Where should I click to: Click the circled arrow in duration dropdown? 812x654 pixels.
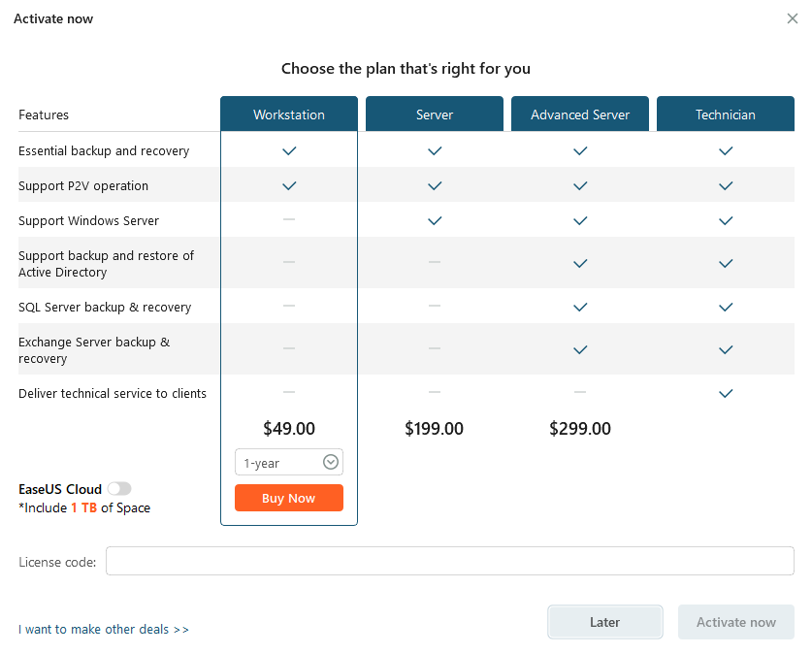tap(331, 462)
